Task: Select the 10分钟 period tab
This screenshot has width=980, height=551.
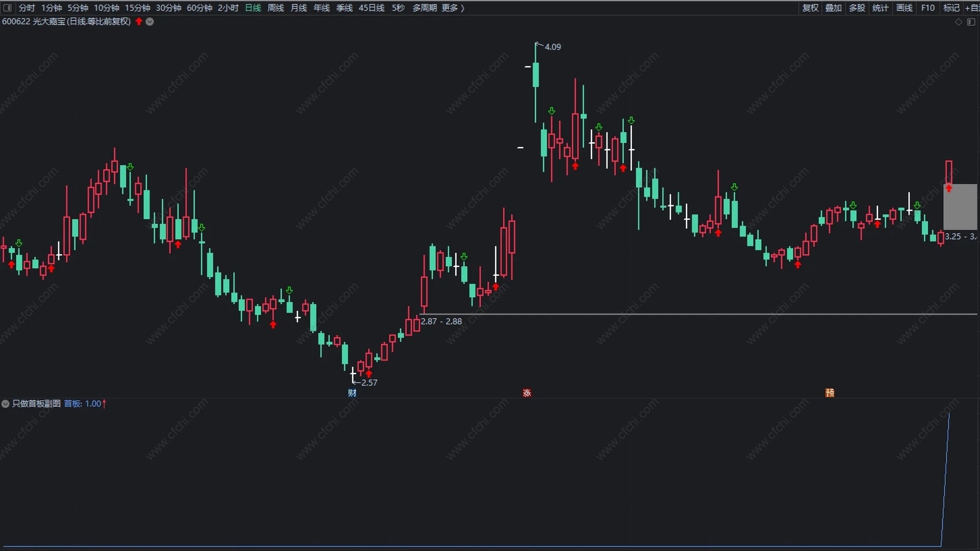Action: pyautogui.click(x=107, y=8)
